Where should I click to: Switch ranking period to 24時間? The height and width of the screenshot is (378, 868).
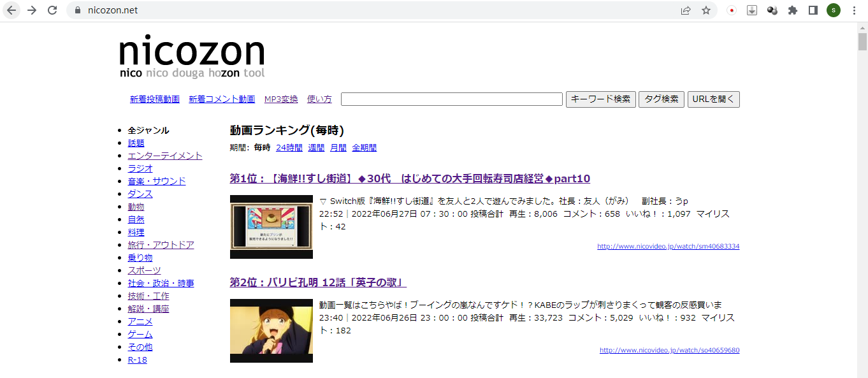[289, 148]
